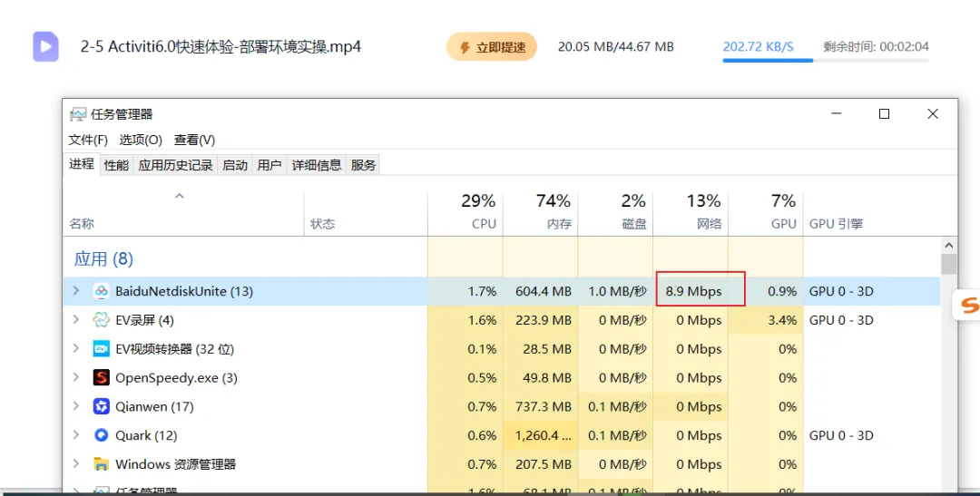980x496 pixels.
Task: Open the 选项(O) menu
Action: 141,140
